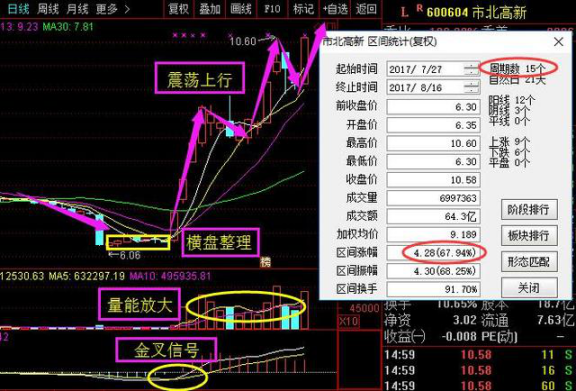Open F10 company info
Screen dimensions: 576x391
tap(272, 8)
